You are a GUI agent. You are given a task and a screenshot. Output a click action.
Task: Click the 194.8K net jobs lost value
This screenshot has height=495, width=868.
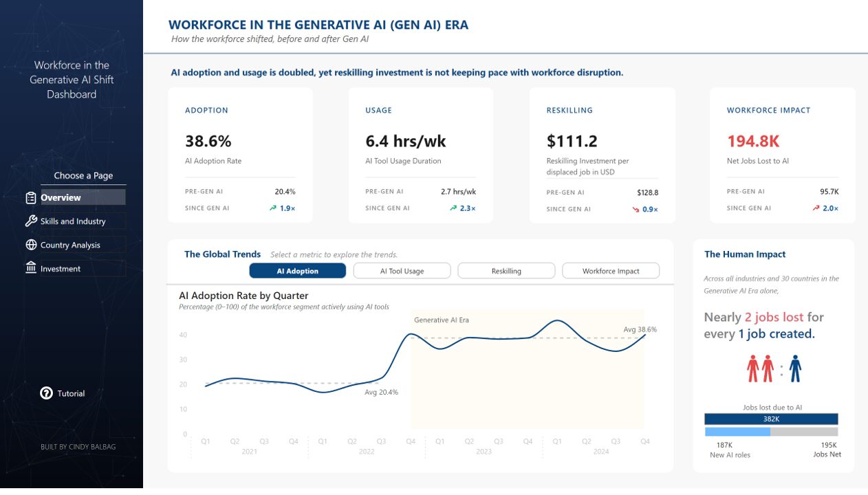pos(753,142)
